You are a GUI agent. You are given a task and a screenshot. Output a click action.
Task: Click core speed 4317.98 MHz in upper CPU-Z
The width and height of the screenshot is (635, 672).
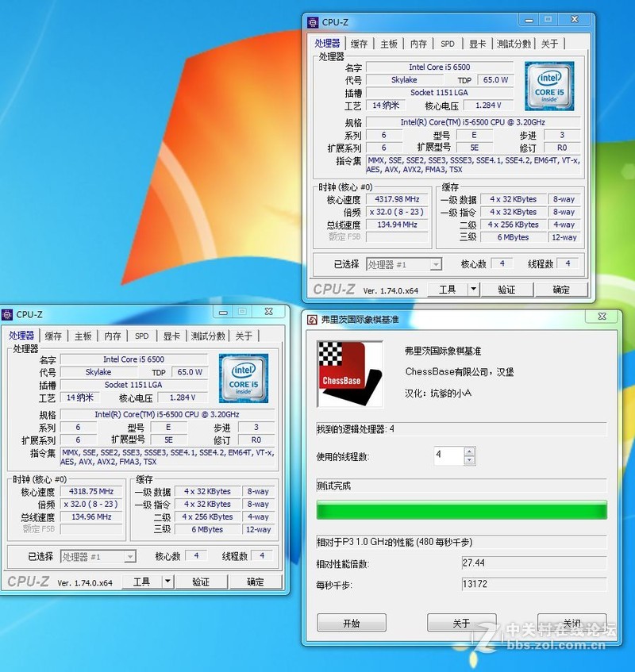(397, 199)
